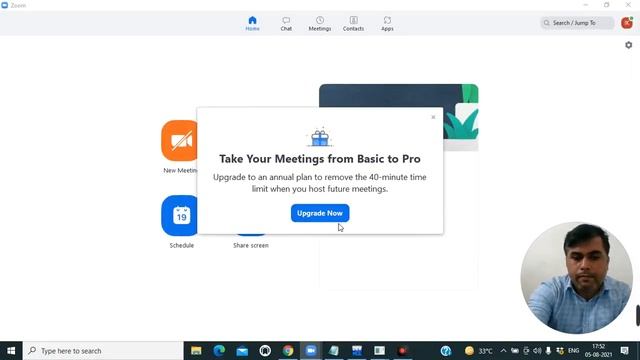Select the Zoom taskbar icon
This screenshot has width=640, height=360.
tap(311, 351)
